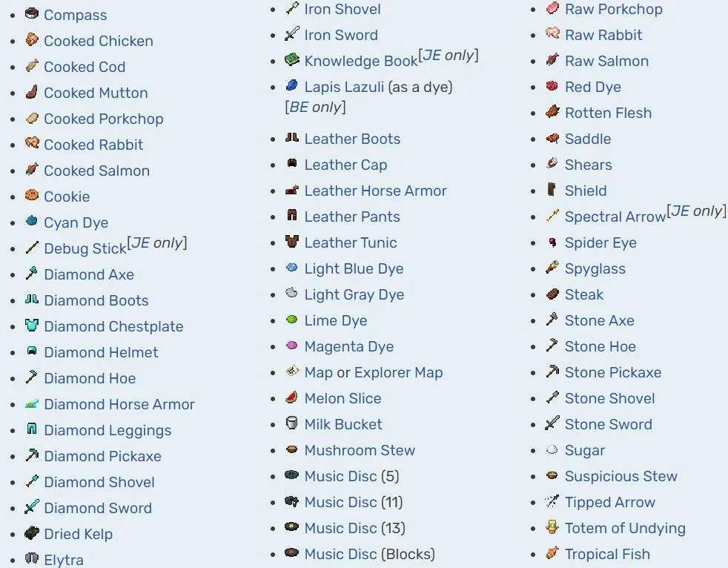Screen dimensions: 728x568
Task: Click the Melon Slice icon
Action: tap(292, 397)
